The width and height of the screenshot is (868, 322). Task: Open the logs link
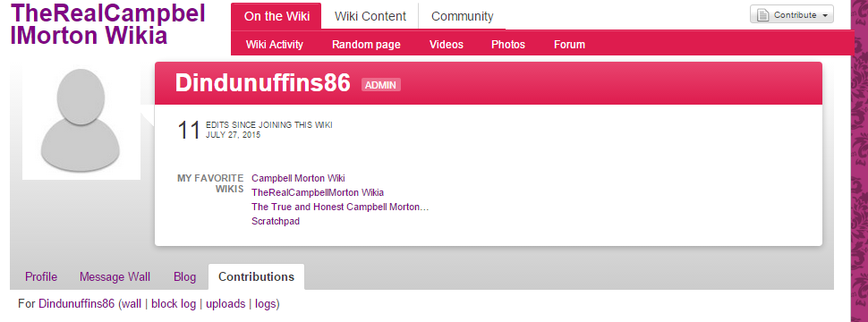tap(265, 304)
